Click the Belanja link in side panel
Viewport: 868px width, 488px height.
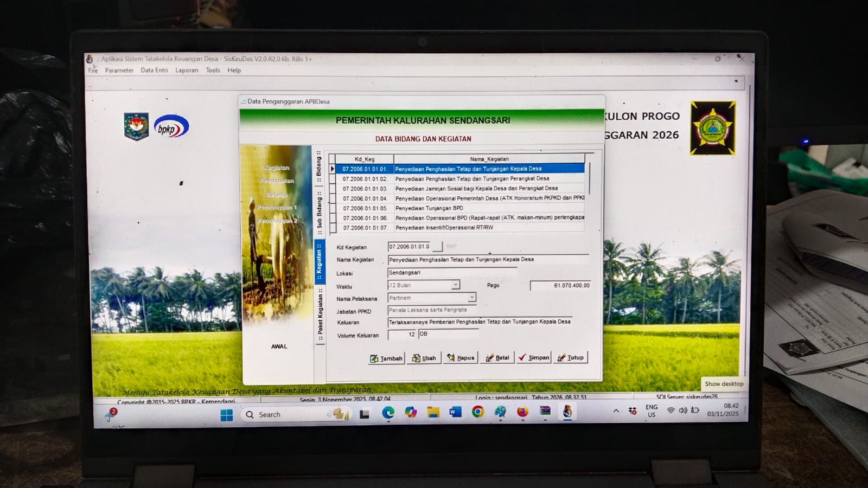pyautogui.click(x=277, y=194)
